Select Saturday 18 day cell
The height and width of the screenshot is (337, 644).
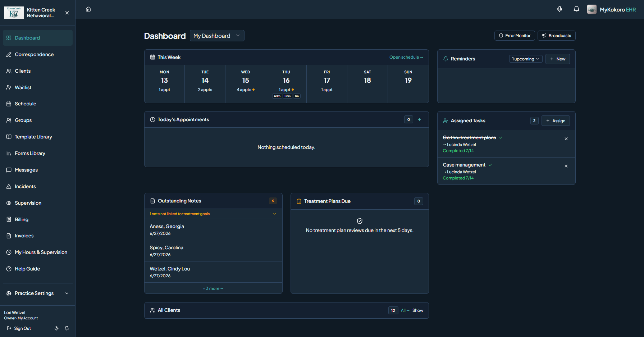point(367,84)
